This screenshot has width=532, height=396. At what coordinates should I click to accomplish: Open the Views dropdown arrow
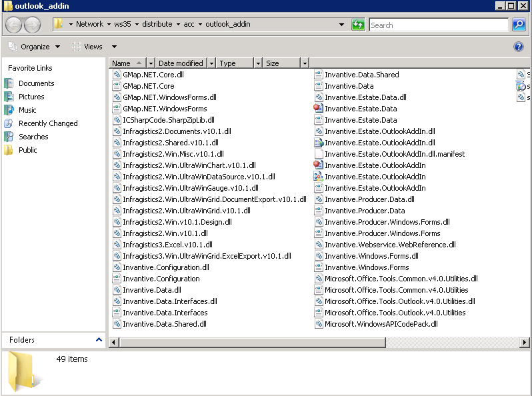(x=115, y=47)
